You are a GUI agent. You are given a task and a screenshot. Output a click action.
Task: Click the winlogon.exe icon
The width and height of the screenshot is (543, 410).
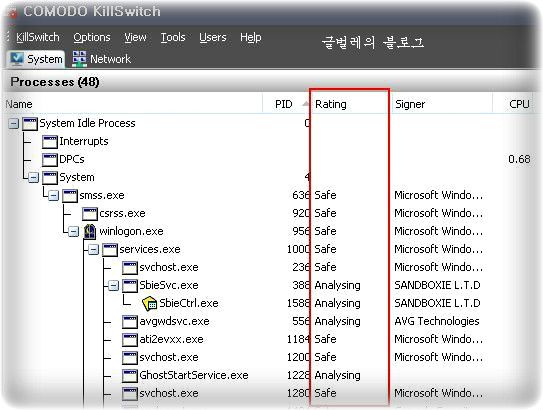[90, 231]
